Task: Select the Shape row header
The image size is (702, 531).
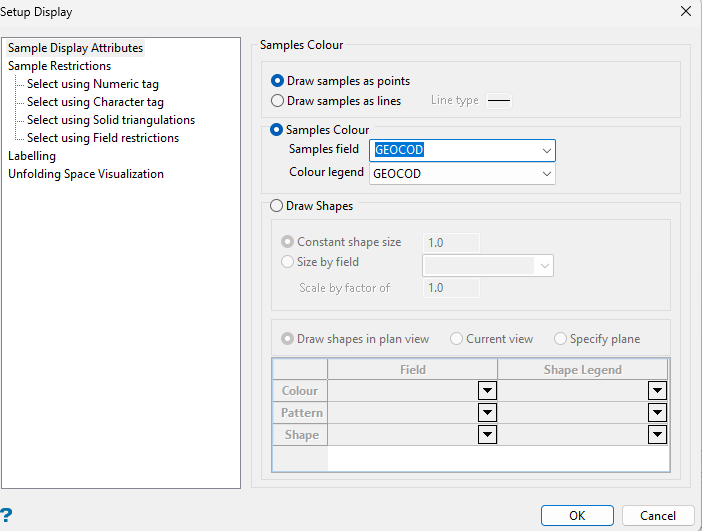Action: click(x=300, y=435)
